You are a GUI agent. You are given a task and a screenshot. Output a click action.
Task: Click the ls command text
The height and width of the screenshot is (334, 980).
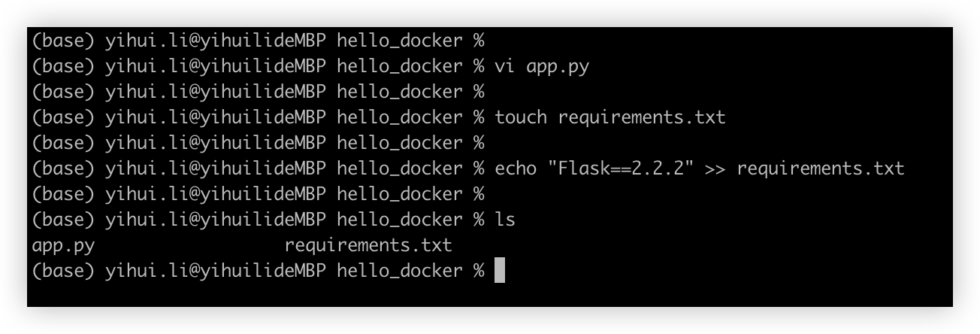[505, 220]
